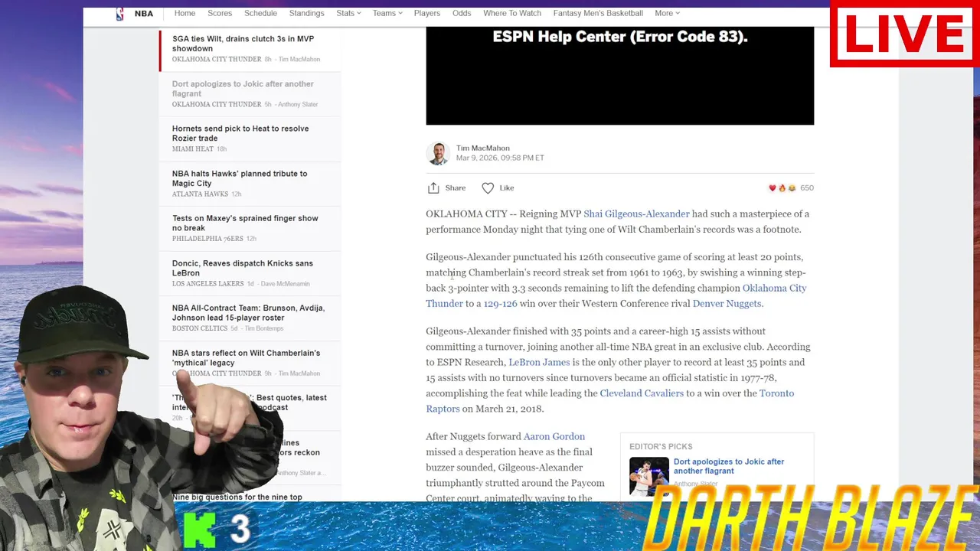980x551 pixels.
Task: Open Dort apologizes thumbnail in Editor's Picks
Action: [648, 476]
